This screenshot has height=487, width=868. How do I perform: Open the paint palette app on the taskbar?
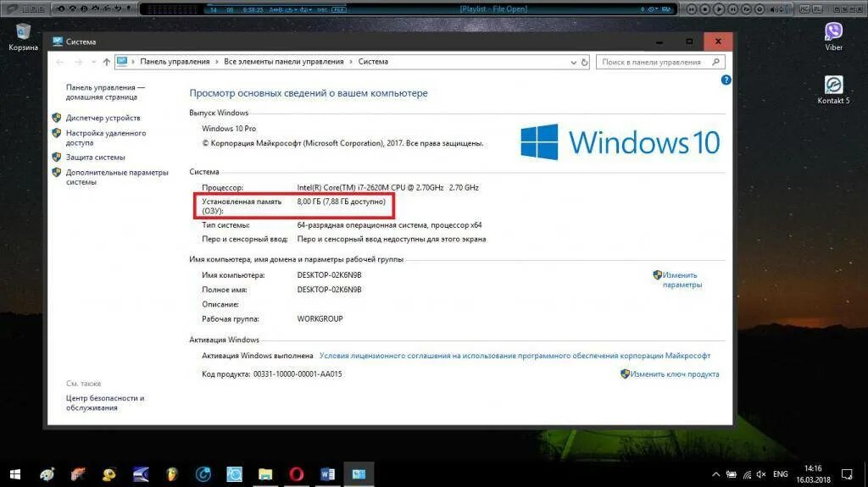pos(47,474)
